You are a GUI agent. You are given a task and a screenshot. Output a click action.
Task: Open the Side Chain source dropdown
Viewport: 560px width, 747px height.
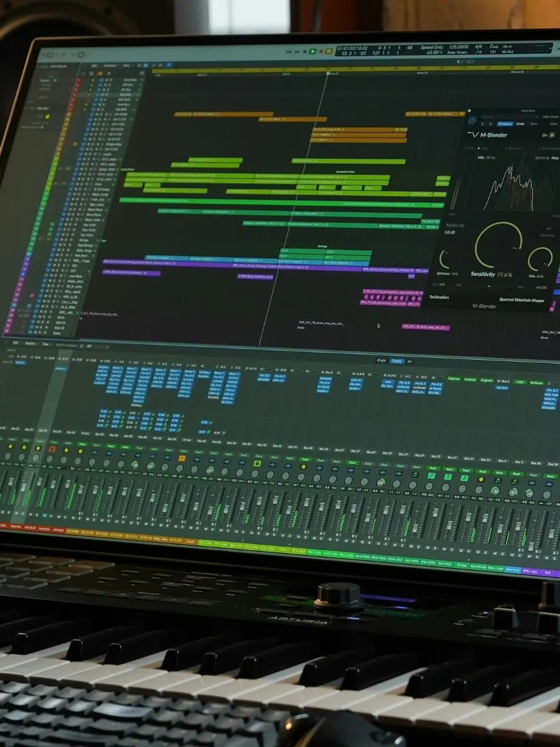click(x=551, y=116)
